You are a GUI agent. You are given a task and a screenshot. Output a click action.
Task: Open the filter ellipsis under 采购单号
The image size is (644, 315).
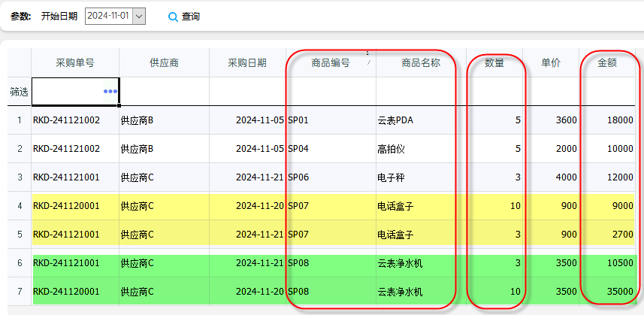click(x=110, y=92)
